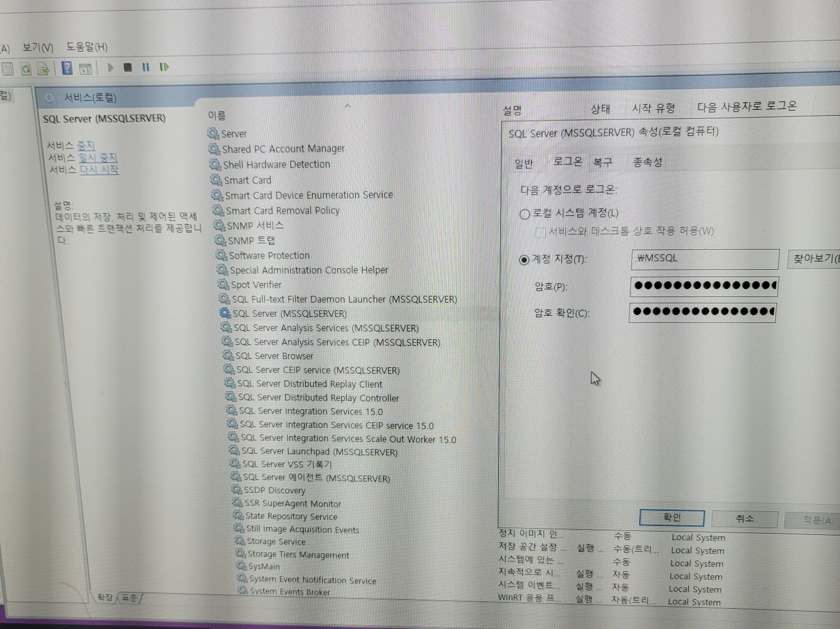Select SQL Server 에이전트 (MSSQLSERVER) row
This screenshot has height=629, width=840.
pyautogui.click(x=316, y=478)
